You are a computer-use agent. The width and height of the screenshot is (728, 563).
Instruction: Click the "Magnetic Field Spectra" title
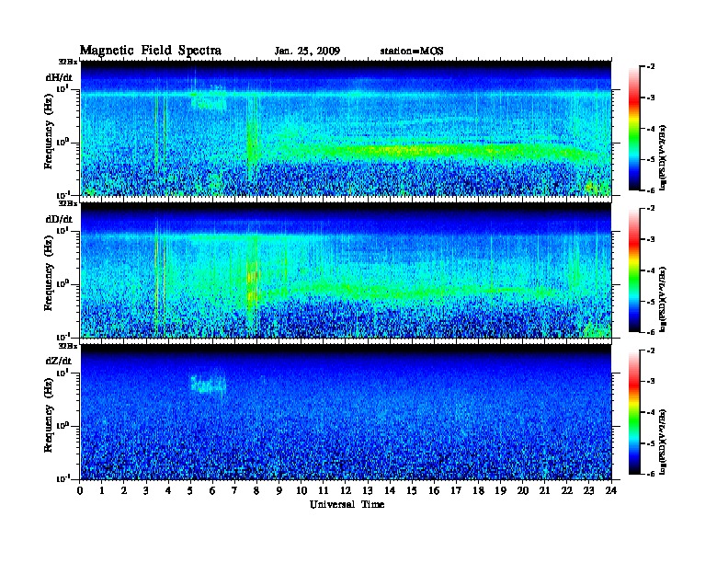click(x=151, y=51)
